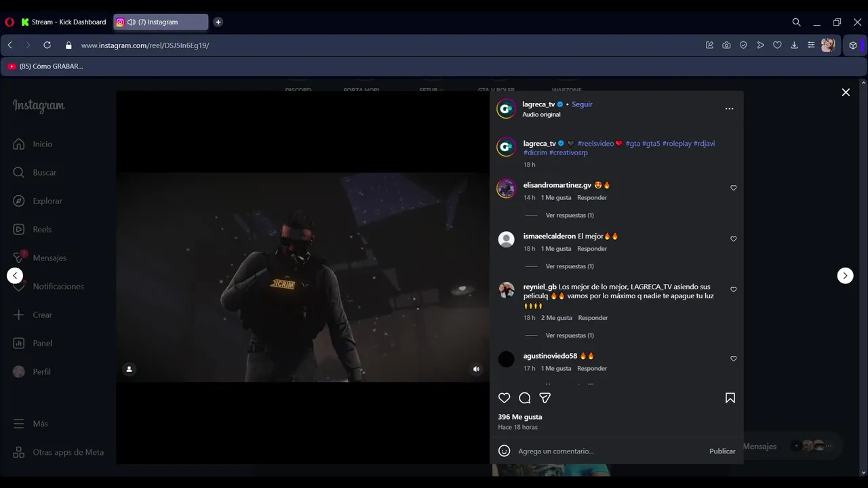Publish comment with Publicar button

tap(722, 451)
